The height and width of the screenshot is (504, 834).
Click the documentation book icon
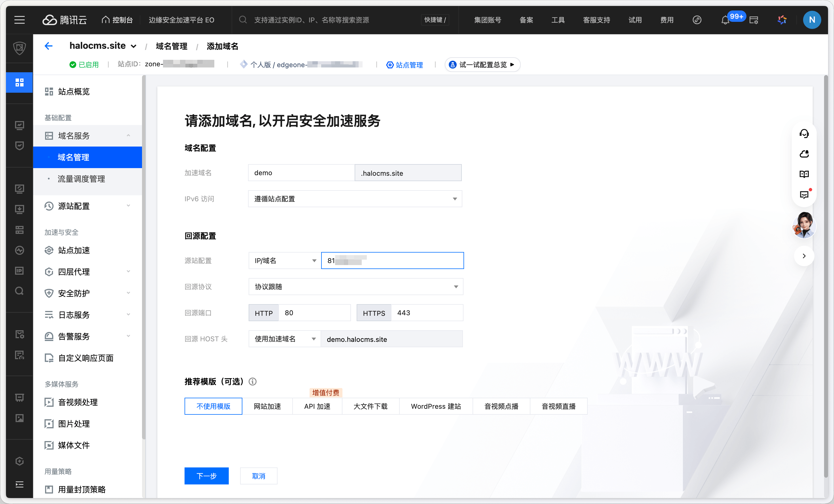point(804,174)
